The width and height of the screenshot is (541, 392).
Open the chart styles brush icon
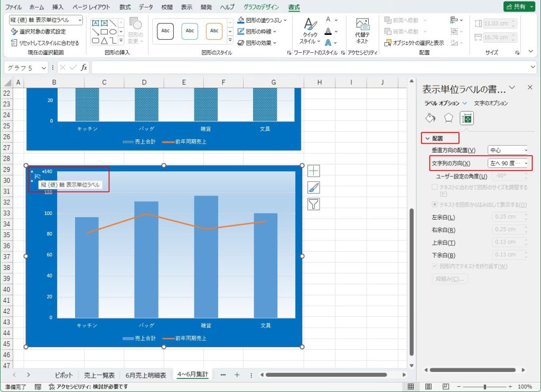pos(314,188)
